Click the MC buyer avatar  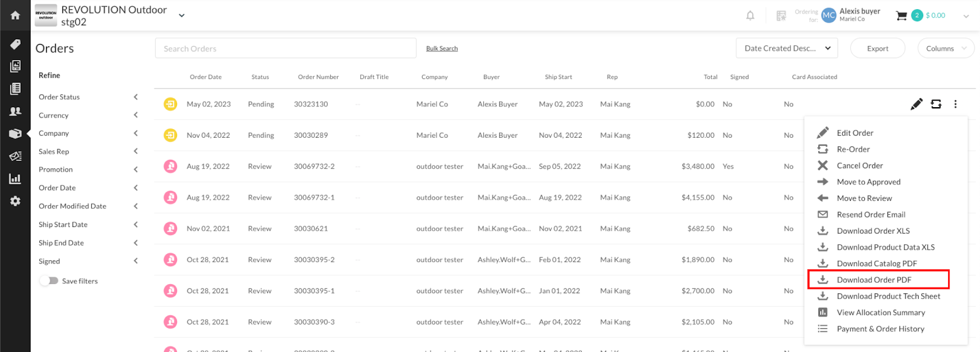point(829,15)
